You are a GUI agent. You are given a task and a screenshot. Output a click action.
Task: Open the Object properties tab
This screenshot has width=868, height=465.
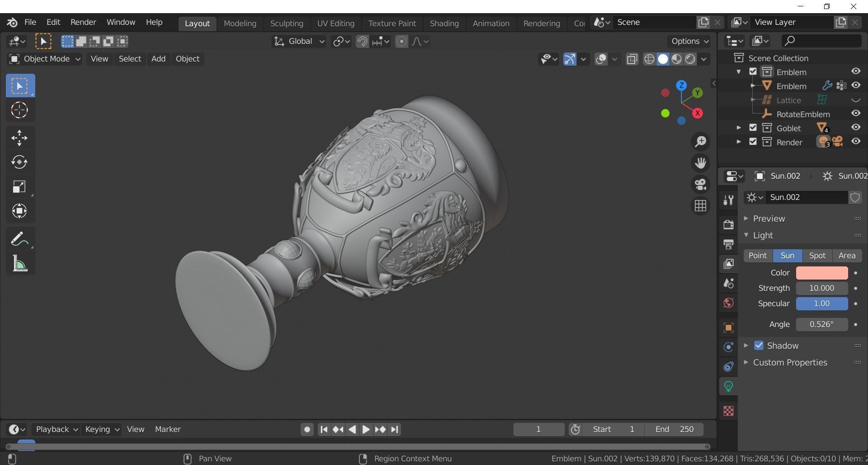728,327
